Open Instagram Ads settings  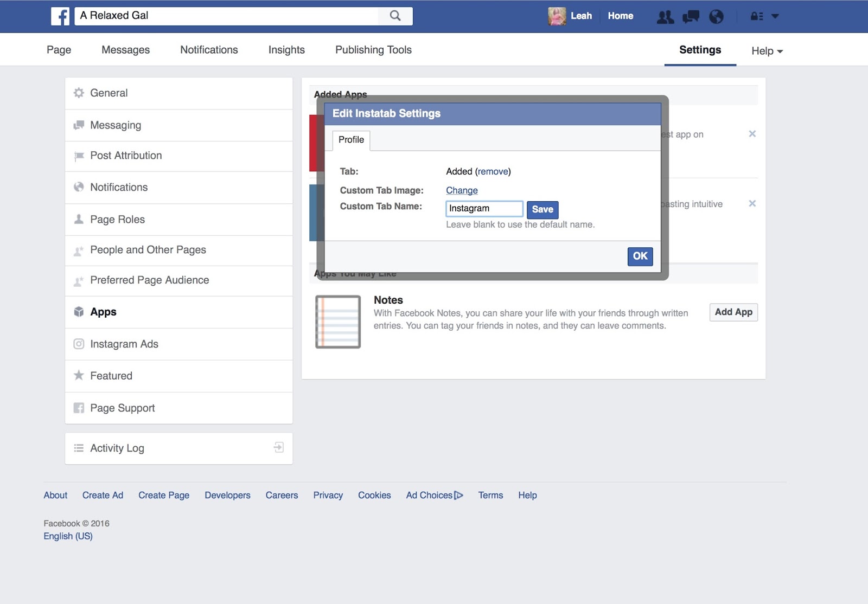(179, 344)
